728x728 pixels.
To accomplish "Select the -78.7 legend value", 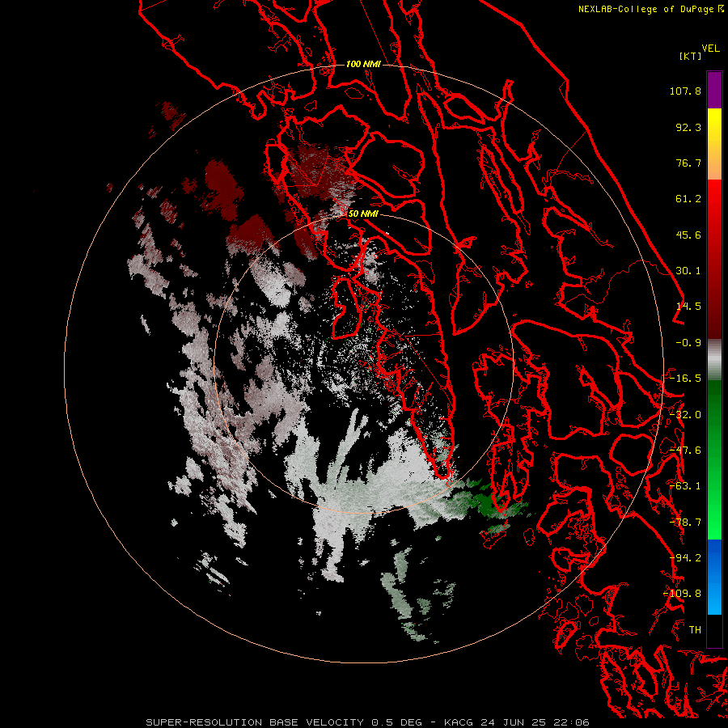I will pyautogui.click(x=685, y=523).
